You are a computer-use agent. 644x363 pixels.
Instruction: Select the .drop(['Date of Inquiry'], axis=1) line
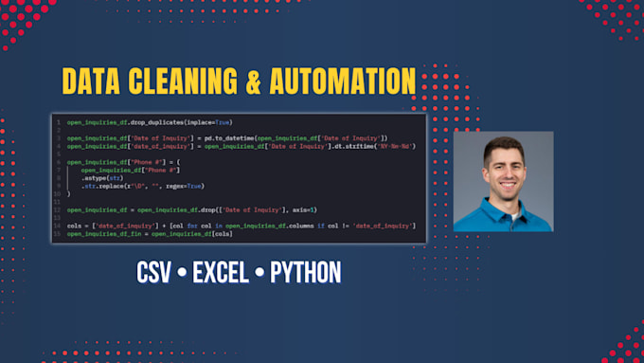192,210
